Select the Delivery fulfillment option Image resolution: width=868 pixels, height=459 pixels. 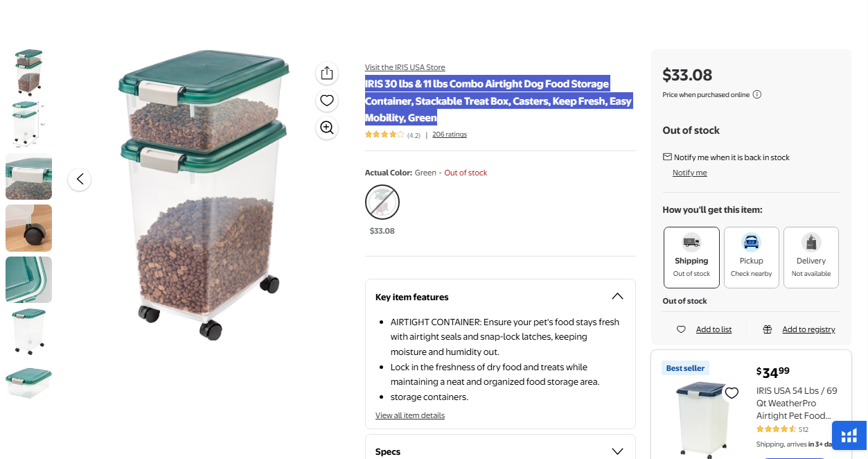coord(811,257)
